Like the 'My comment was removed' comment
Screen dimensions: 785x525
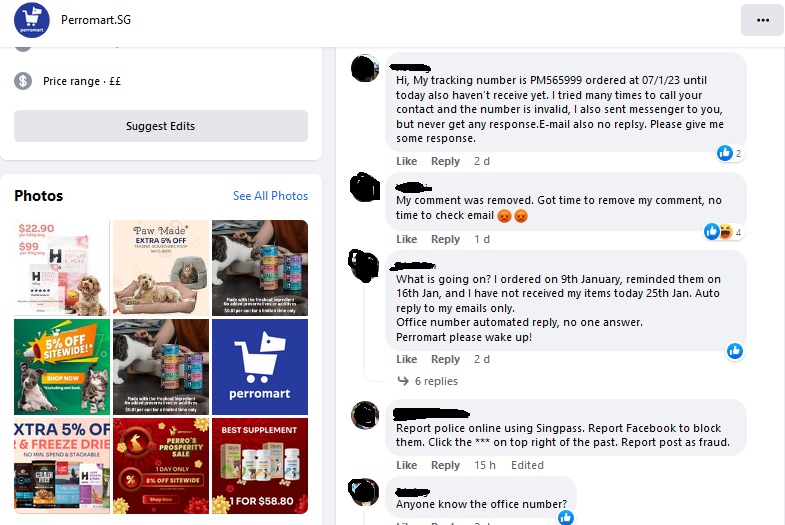(407, 239)
